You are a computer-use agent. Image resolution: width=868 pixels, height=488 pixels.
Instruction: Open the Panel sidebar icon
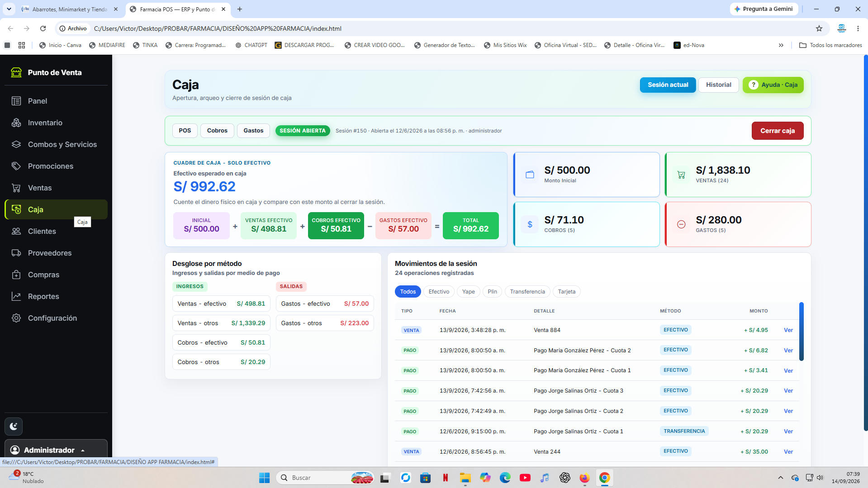[16, 101]
